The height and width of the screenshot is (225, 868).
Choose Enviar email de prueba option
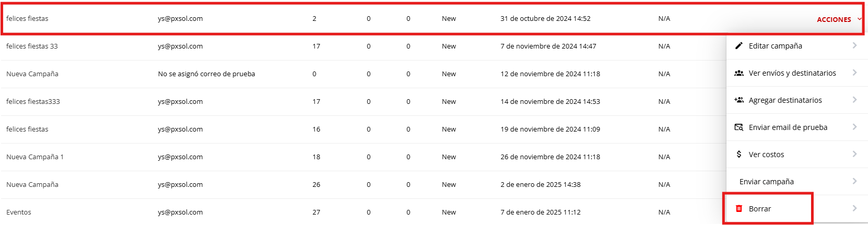coord(788,127)
